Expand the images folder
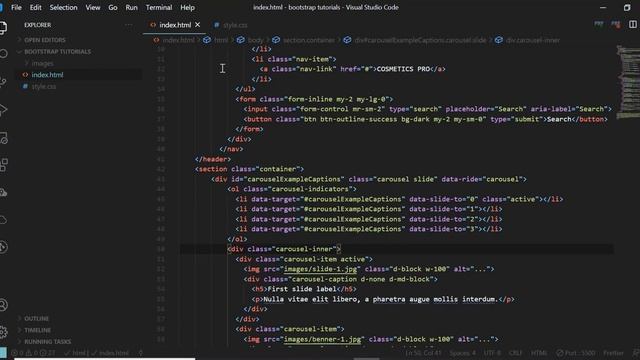 click(42, 64)
